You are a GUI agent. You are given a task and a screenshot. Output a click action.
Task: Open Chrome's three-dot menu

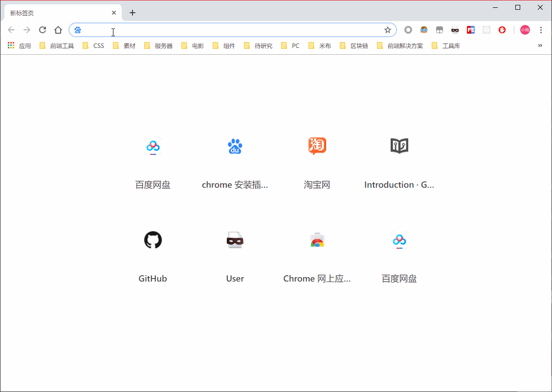pyautogui.click(x=541, y=30)
